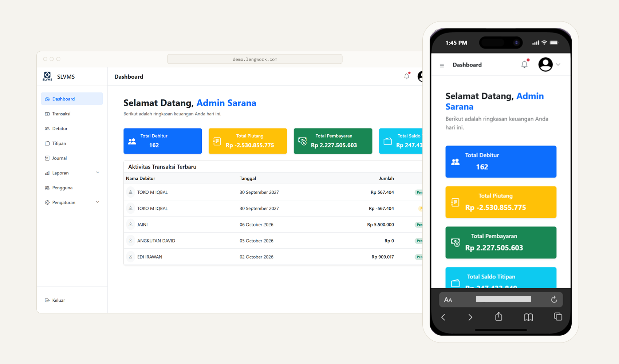Viewport: 619px width, 364px height.
Task: Click the SLVMS logo icon in sidebar
Action: point(47,76)
